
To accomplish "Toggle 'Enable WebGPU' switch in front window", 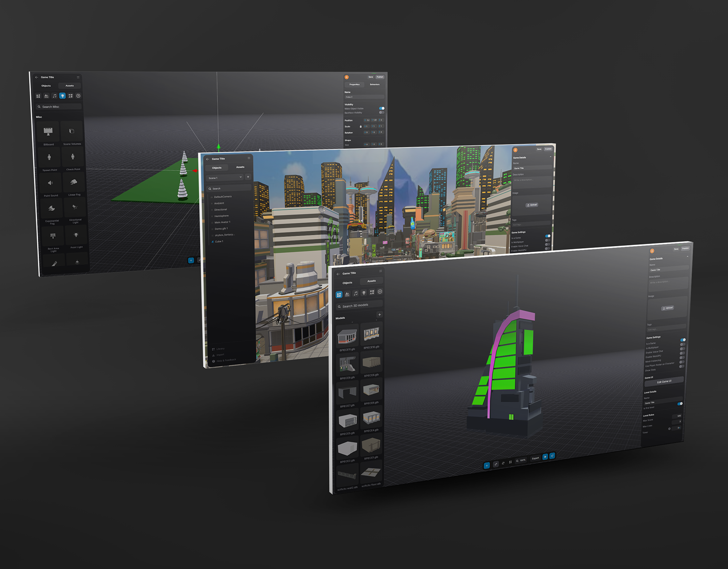I will pos(682,353).
